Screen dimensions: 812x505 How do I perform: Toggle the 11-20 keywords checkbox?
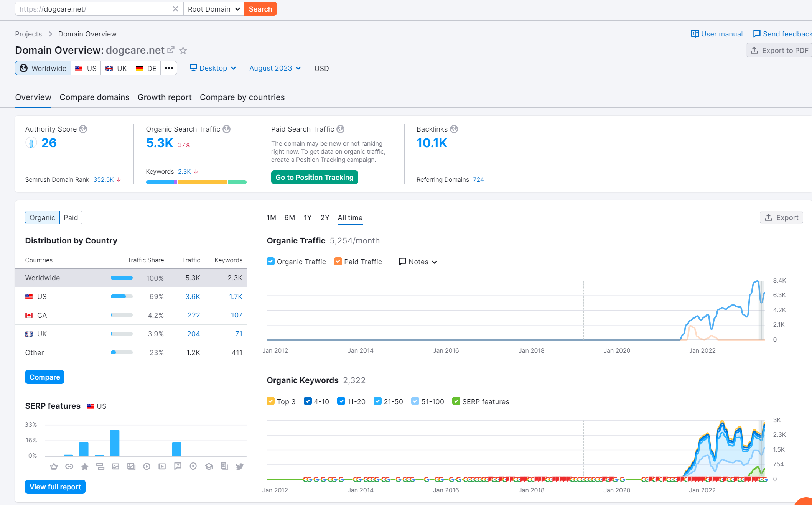[341, 401]
